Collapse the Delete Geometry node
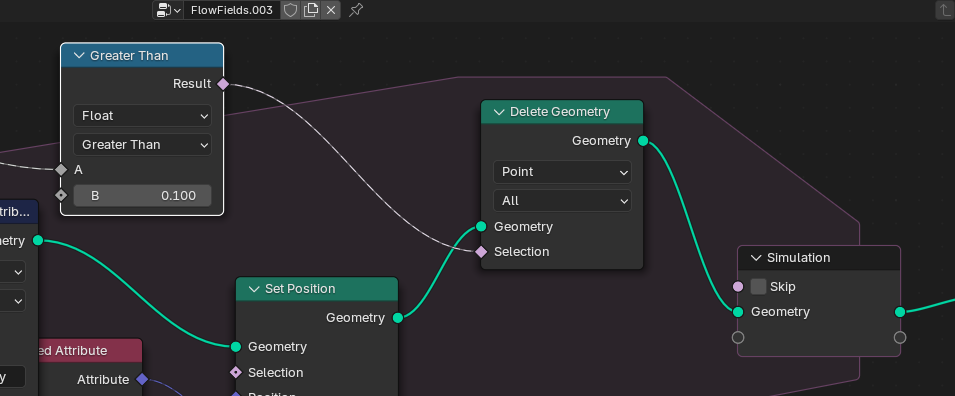The width and height of the screenshot is (955, 396). (499, 112)
